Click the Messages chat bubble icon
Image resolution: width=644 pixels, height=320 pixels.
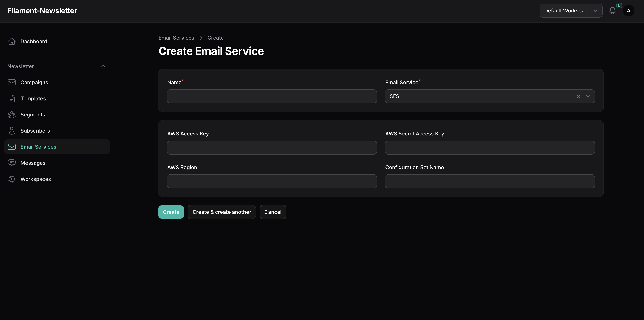12,163
